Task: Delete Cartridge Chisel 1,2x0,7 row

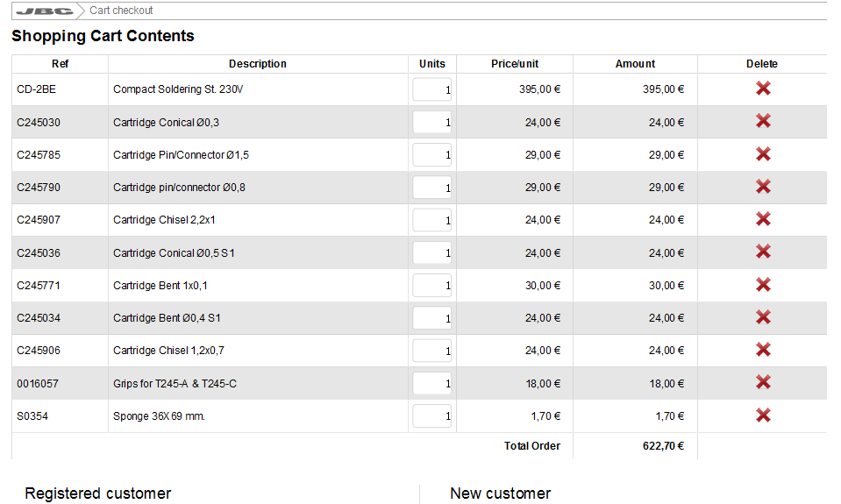Action: click(763, 350)
